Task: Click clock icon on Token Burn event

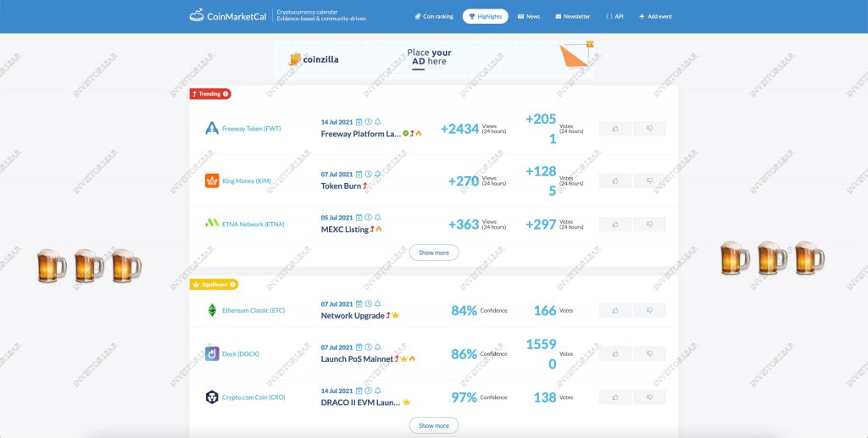Action: 368,175
